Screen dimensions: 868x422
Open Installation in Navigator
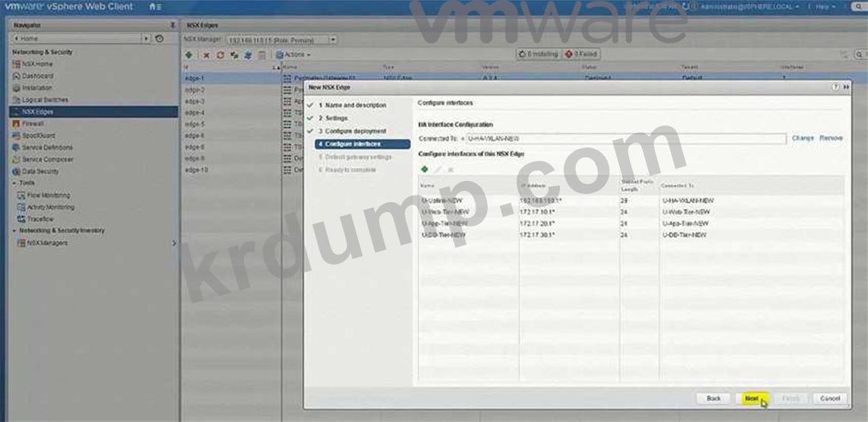pos(37,88)
